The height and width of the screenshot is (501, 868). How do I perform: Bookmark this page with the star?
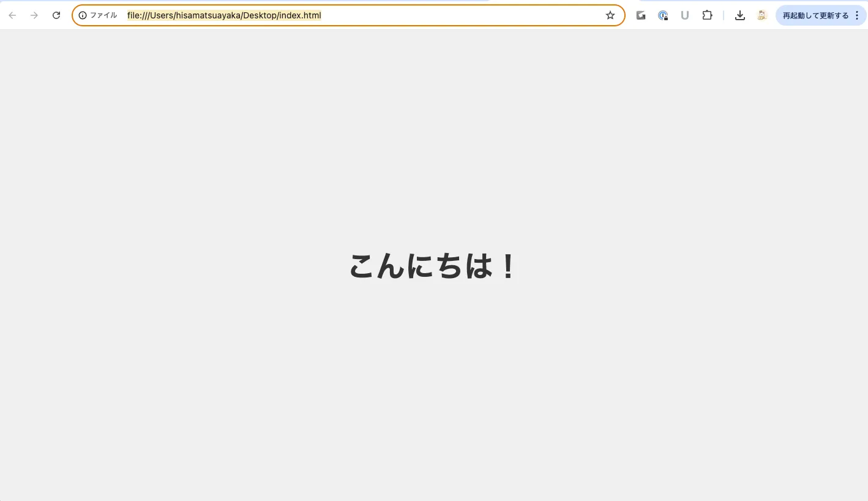click(x=610, y=15)
